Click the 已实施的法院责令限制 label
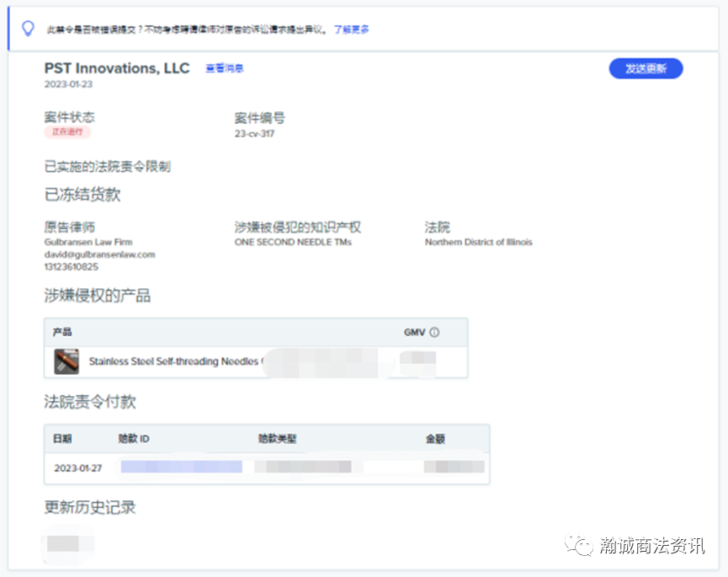728x577 pixels. pos(108,166)
